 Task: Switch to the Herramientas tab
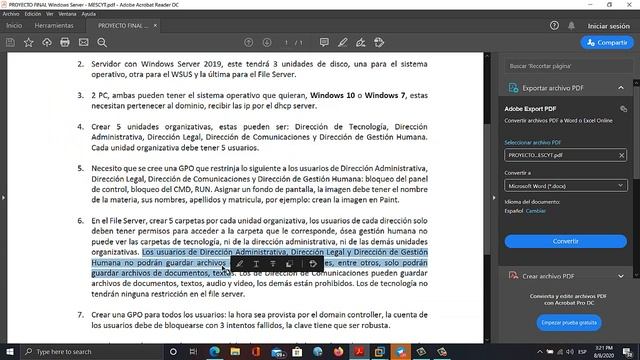(x=54, y=25)
